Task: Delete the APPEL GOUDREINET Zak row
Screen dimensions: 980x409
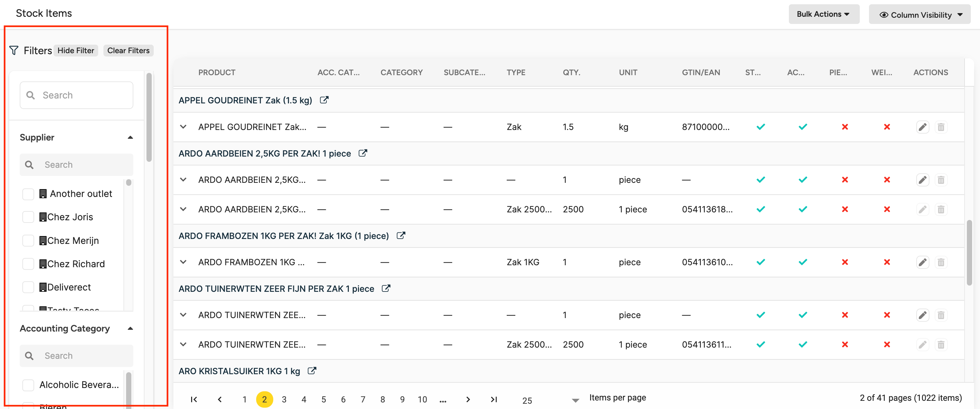Action: [x=941, y=127]
